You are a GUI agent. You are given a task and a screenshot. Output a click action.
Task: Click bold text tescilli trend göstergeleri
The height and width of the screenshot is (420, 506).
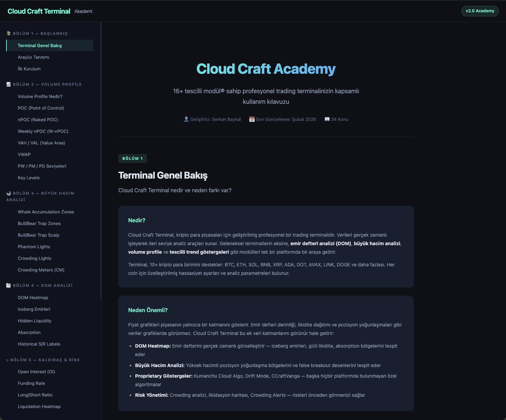(x=199, y=252)
